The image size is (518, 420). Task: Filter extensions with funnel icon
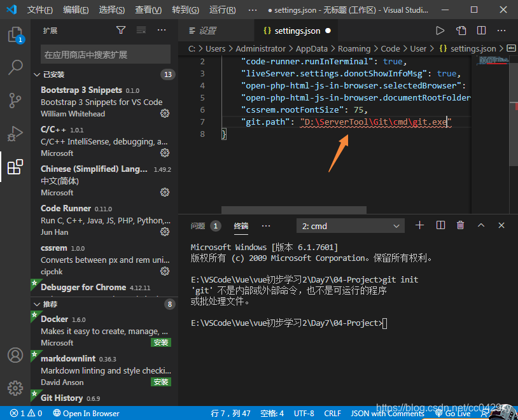coord(121,31)
